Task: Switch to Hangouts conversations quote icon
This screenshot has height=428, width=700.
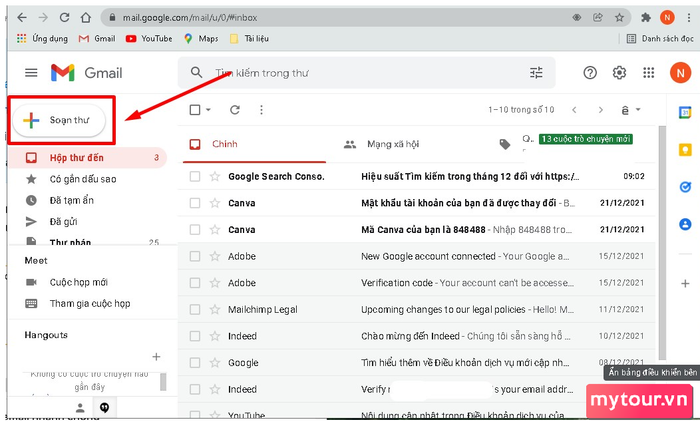Action: coord(104,407)
